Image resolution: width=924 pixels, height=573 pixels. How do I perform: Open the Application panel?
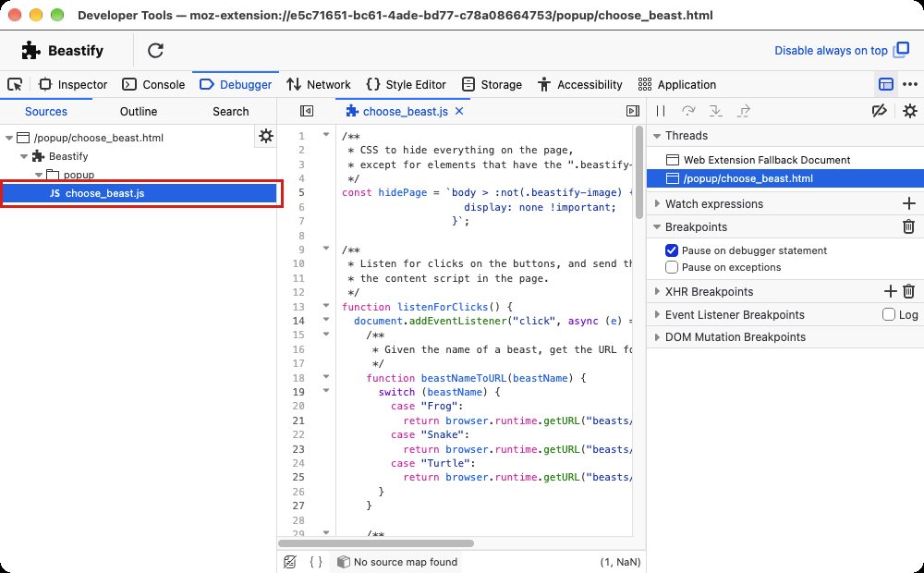point(677,84)
